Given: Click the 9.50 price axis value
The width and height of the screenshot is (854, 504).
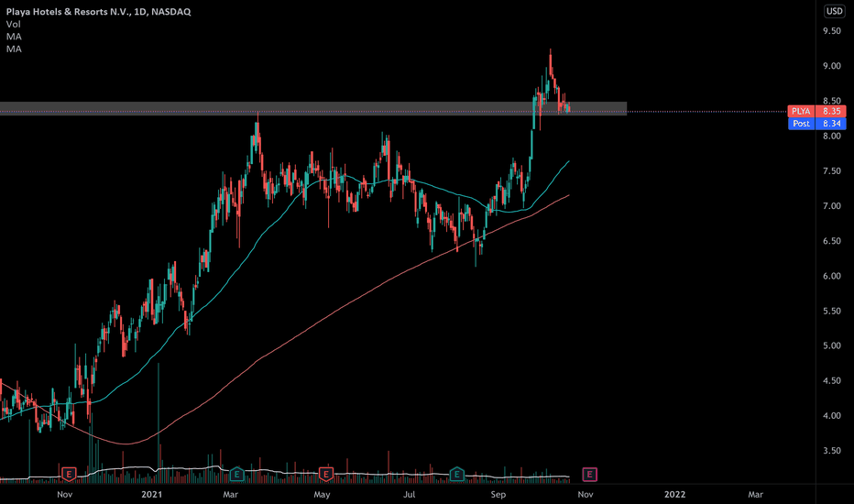Looking at the screenshot, I should (x=832, y=31).
